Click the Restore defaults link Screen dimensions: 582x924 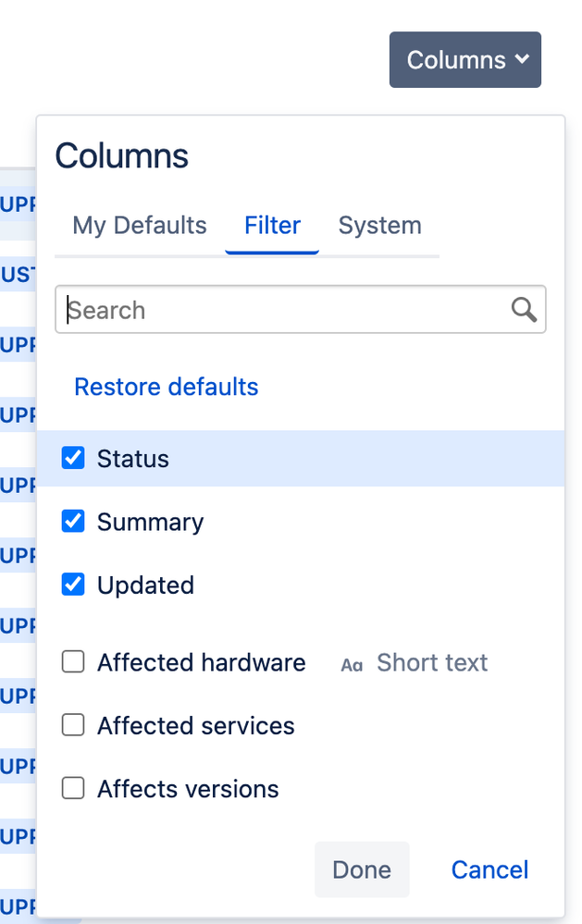click(x=167, y=388)
